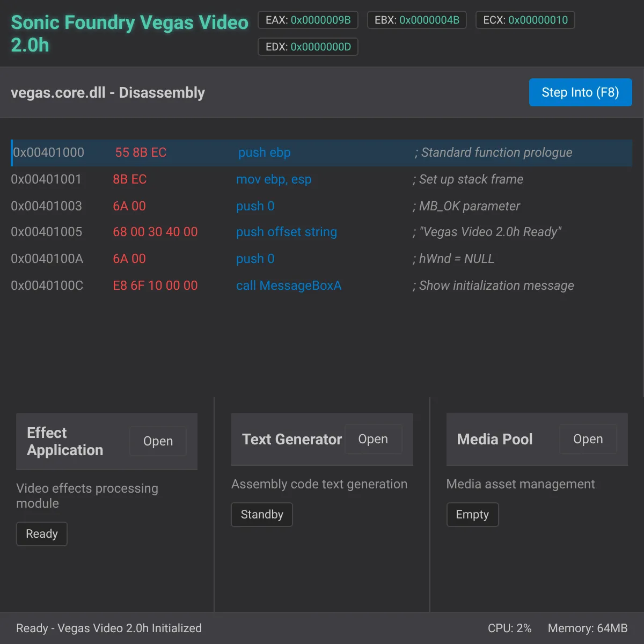Select address 0x0040100A
644x644 pixels.
47,259
